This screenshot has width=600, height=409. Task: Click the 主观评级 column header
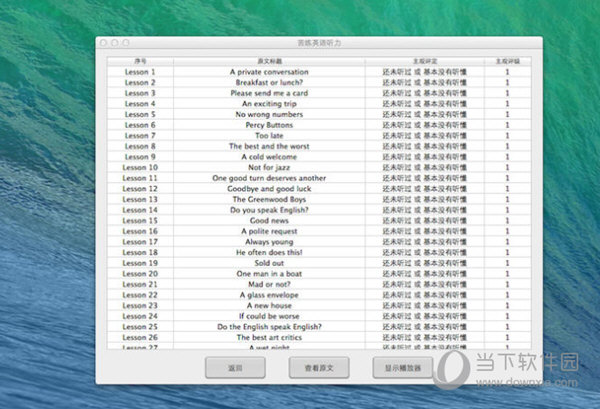[507, 61]
